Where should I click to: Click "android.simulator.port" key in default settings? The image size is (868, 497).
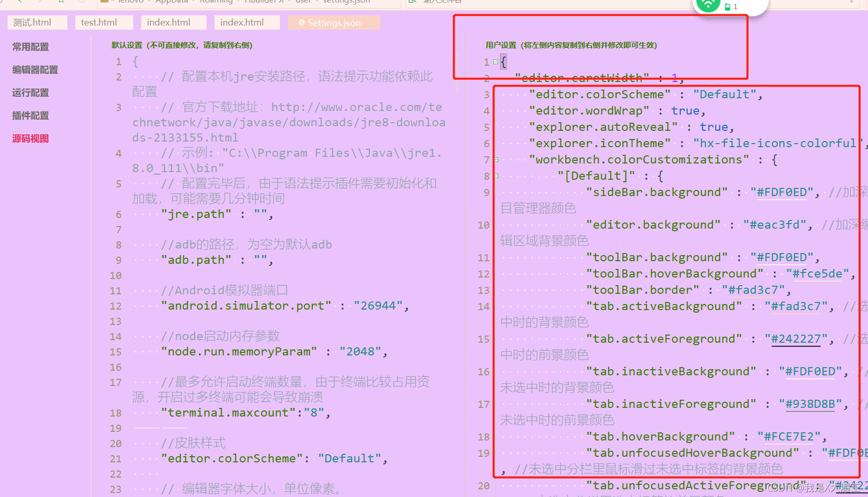pos(246,306)
